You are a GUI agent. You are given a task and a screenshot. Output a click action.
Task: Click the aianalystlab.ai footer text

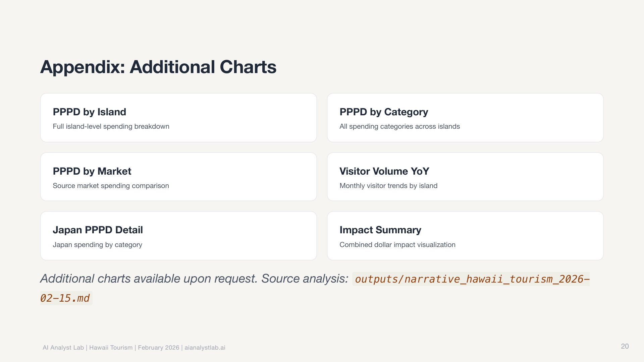tap(205, 348)
